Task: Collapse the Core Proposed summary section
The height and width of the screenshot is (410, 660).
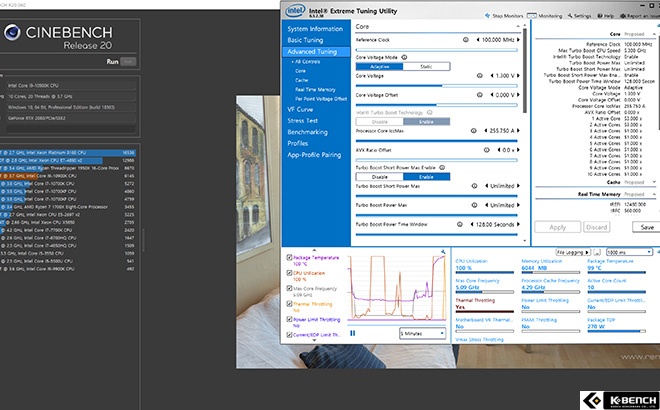Action: [654, 34]
